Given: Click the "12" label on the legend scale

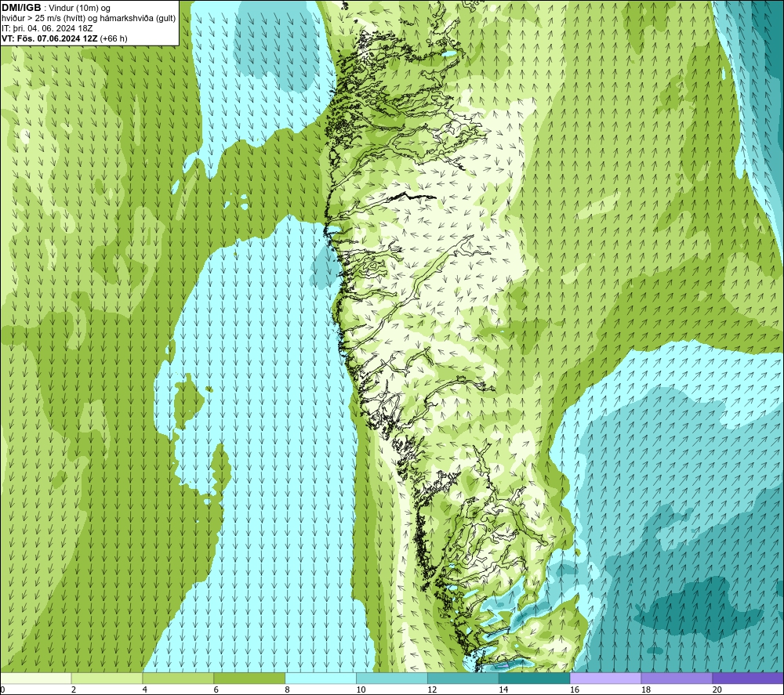Looking at the screenshot, I should (x=432, y=690).
